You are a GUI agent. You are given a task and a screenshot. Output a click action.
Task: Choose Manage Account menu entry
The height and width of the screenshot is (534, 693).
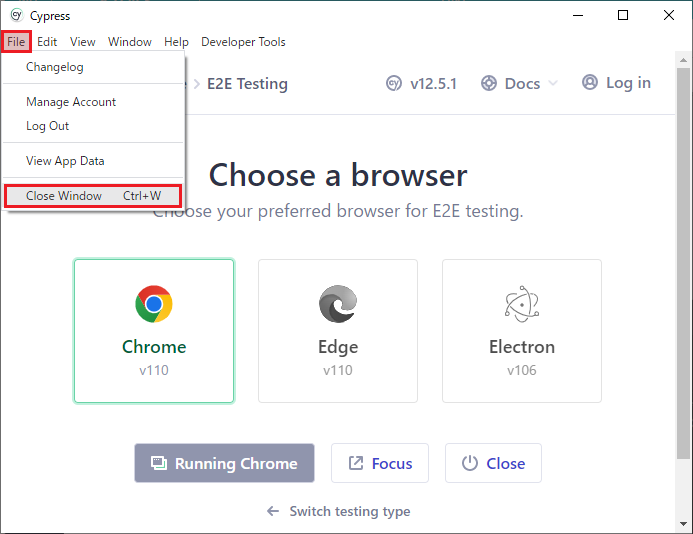pyautogui.click(x=93, y=102)
